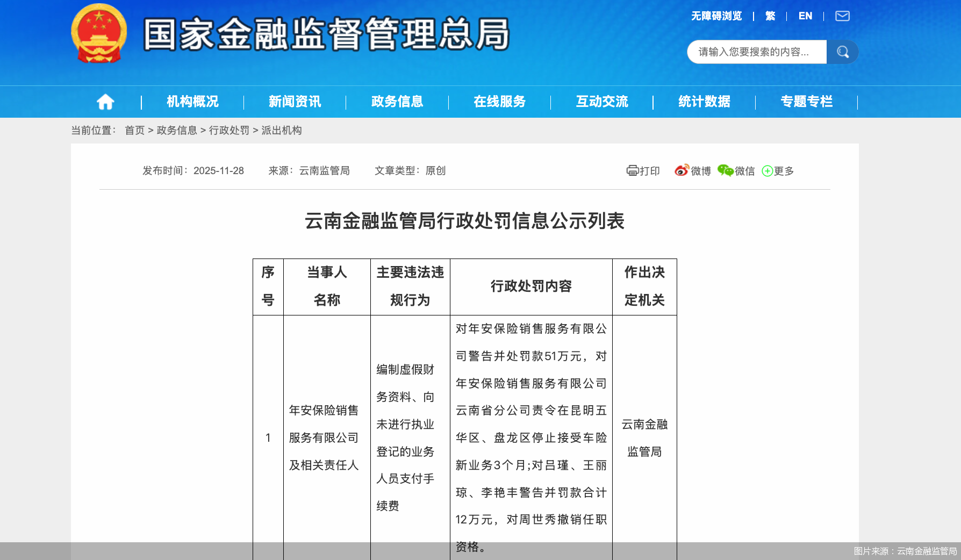Click the search input field
This screenshot has width=961, height=560.
click(757, 52)
